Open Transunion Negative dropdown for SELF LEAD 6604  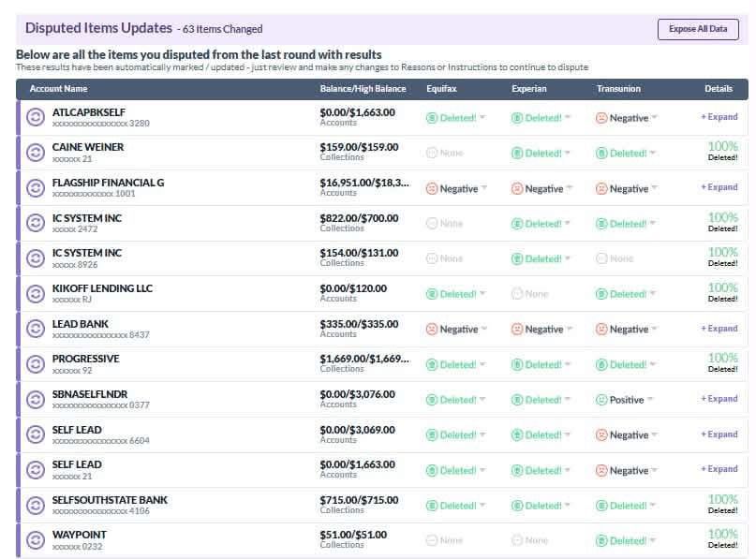[627, 435]
